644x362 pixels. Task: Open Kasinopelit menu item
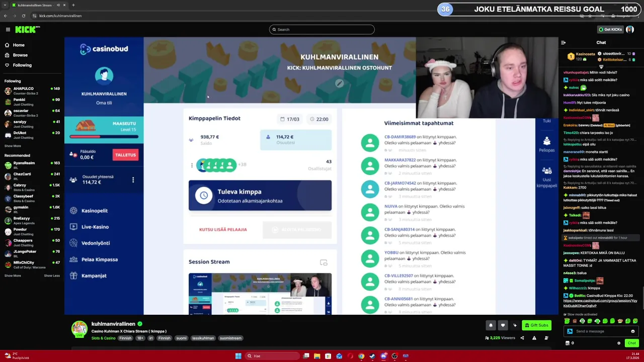coord(89,211)
